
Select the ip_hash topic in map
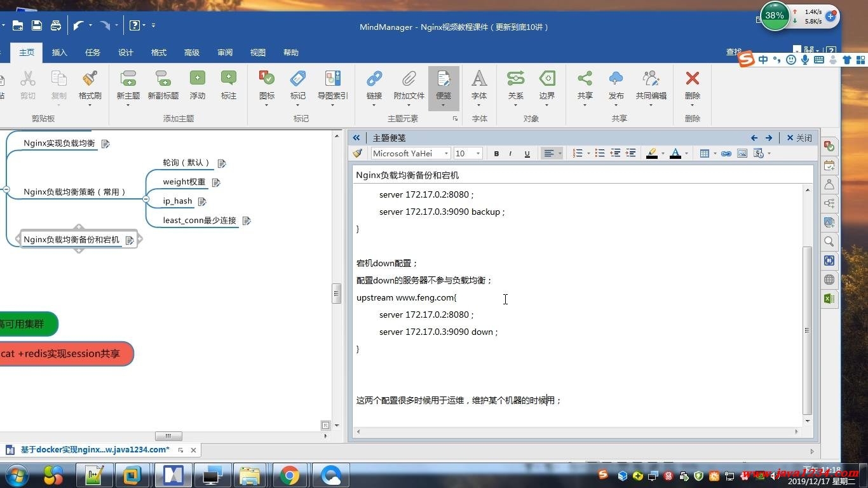177,201
